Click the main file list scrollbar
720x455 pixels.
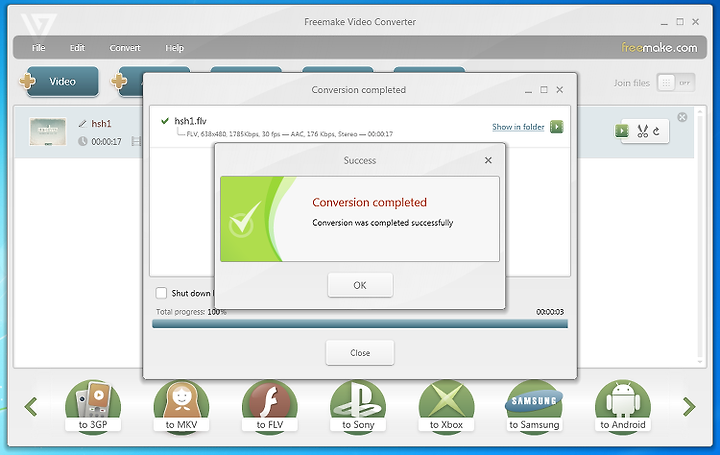[x=700, y=236]
